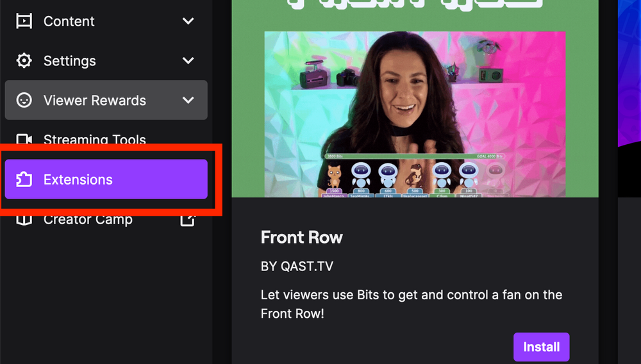This screenshot has height=364, width=641.
Task: Click the Settings gear icon
Action: (24, 60)
